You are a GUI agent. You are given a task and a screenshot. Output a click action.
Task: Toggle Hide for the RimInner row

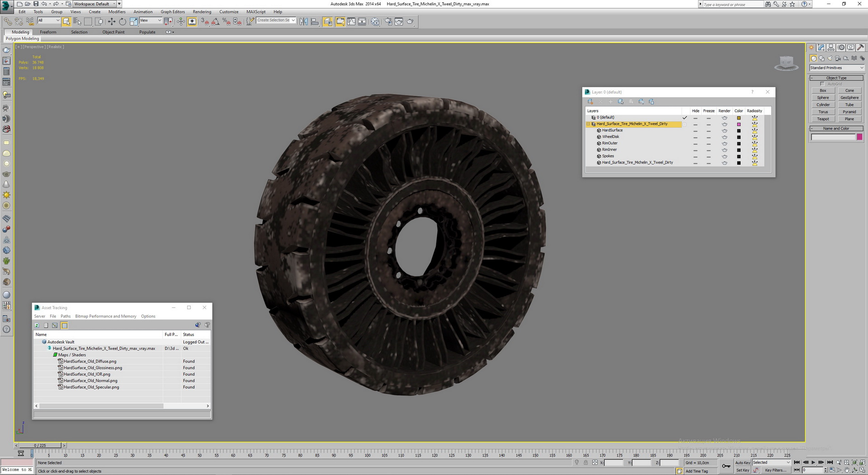(695, 150)
